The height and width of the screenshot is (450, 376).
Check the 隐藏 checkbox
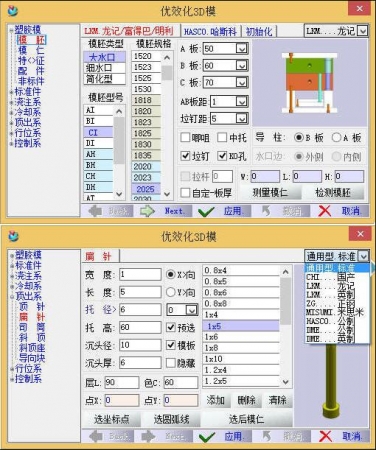[x=171, y=363]
